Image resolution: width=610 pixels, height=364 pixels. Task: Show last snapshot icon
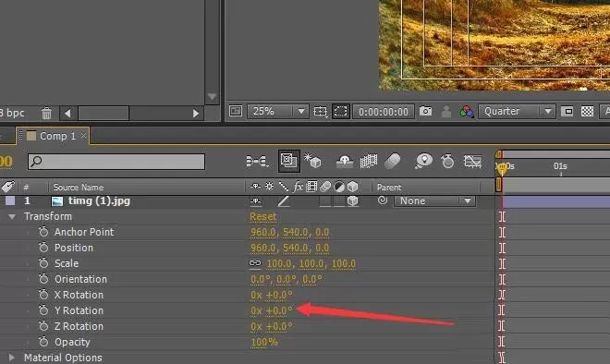click(x=446, y=112)
